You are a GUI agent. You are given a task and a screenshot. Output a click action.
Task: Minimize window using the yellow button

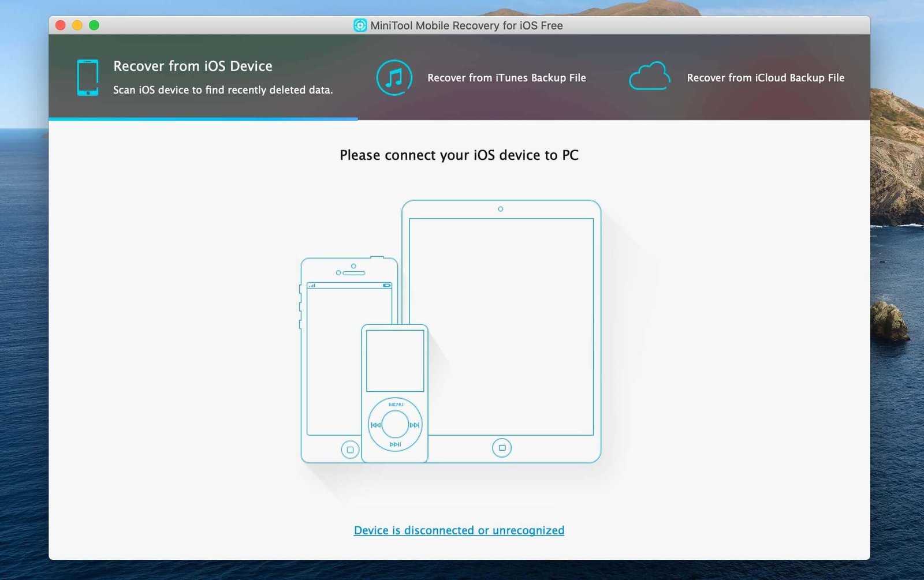[x=77, y=25]
